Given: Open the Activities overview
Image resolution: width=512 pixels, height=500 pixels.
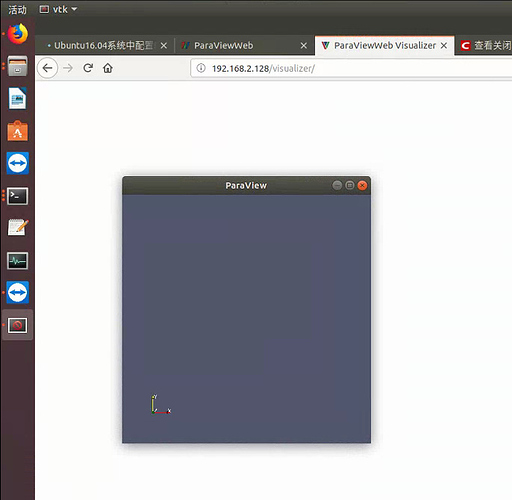Looking at the screenshot, I should click(17, 9).
